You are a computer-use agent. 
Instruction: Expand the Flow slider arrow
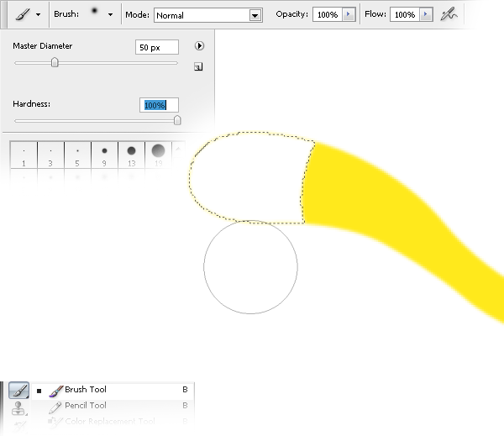coord(426,15)
